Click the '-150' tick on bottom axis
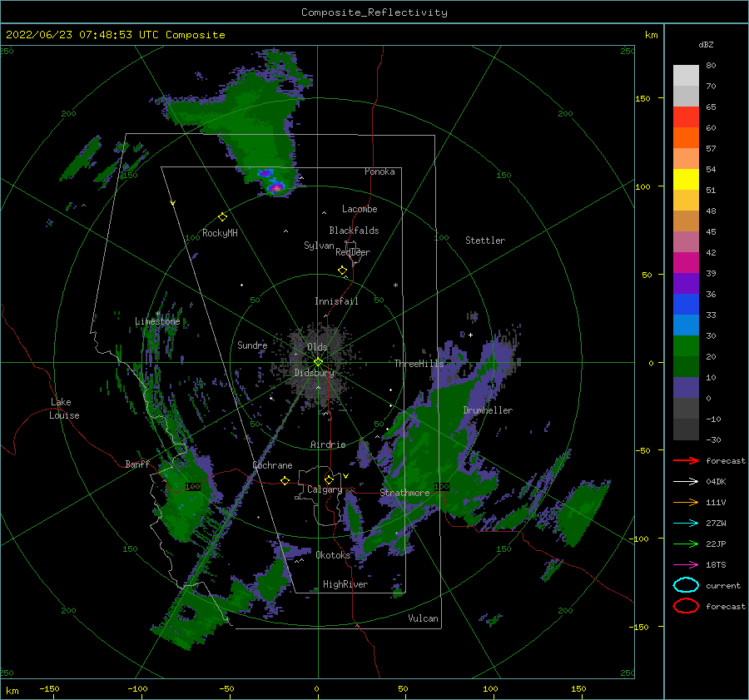Viewport: 749px width, 700px height. click(49, 688)
